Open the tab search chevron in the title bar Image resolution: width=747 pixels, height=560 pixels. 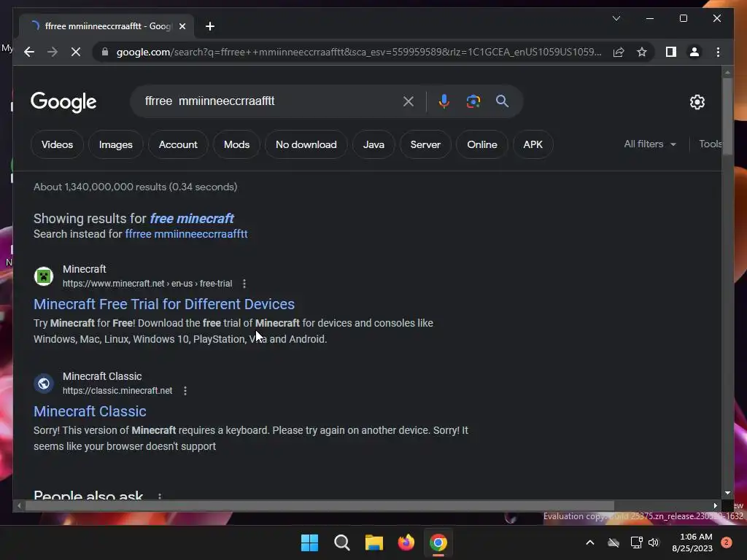[x=616, y=18]
